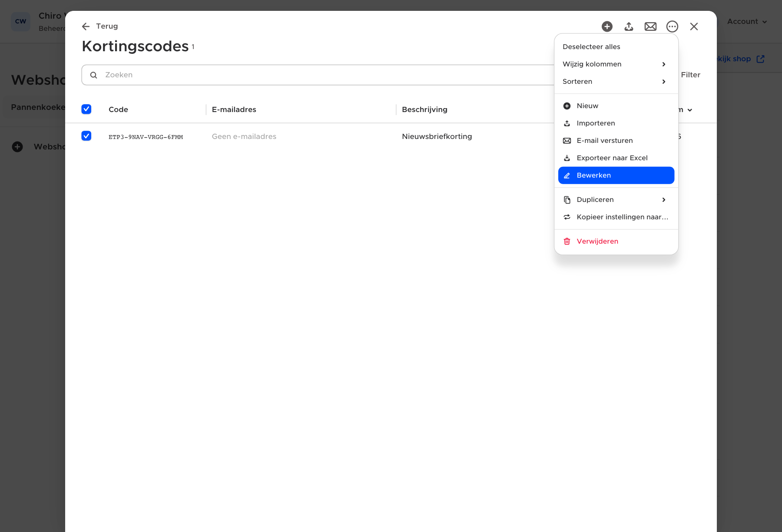Click the Nieuwsbriefkorting description cell

click(x=437, y=136)
